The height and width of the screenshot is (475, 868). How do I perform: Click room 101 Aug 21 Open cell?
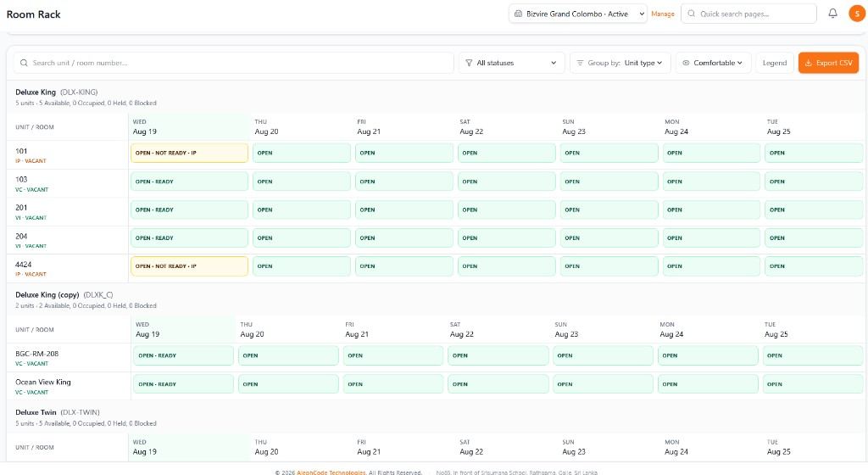(404, 153)
